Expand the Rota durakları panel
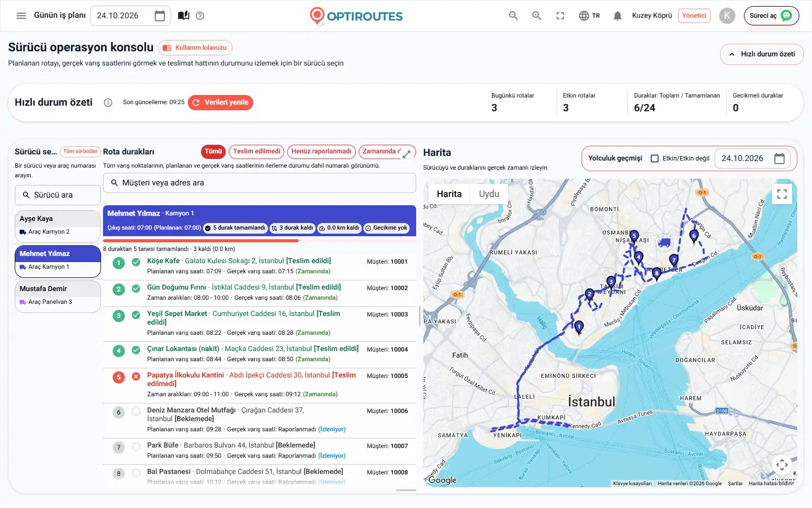Viewport: 812px width, 508px height. tap(407, 154)
